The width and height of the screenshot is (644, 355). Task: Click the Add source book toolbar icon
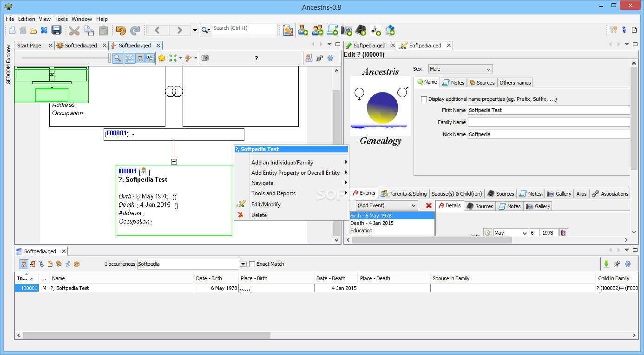click(x=361, y=30)
